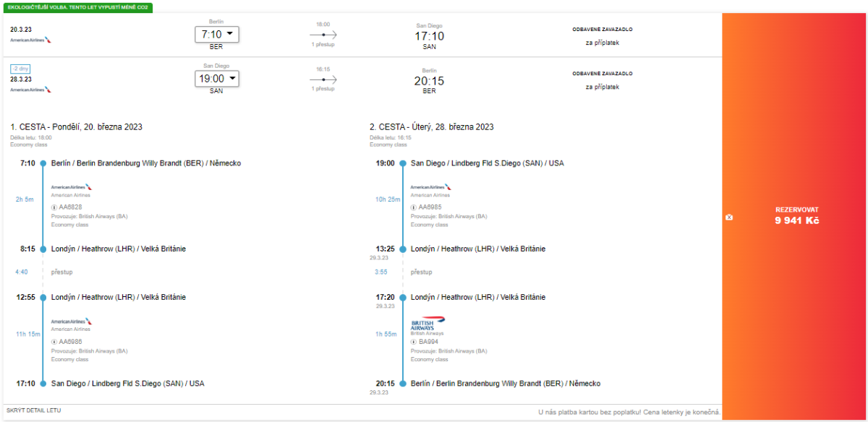This screenshot has width=868, height=422.
Task: Click the info icon next to flight AA6985
Action: (414, 207)
